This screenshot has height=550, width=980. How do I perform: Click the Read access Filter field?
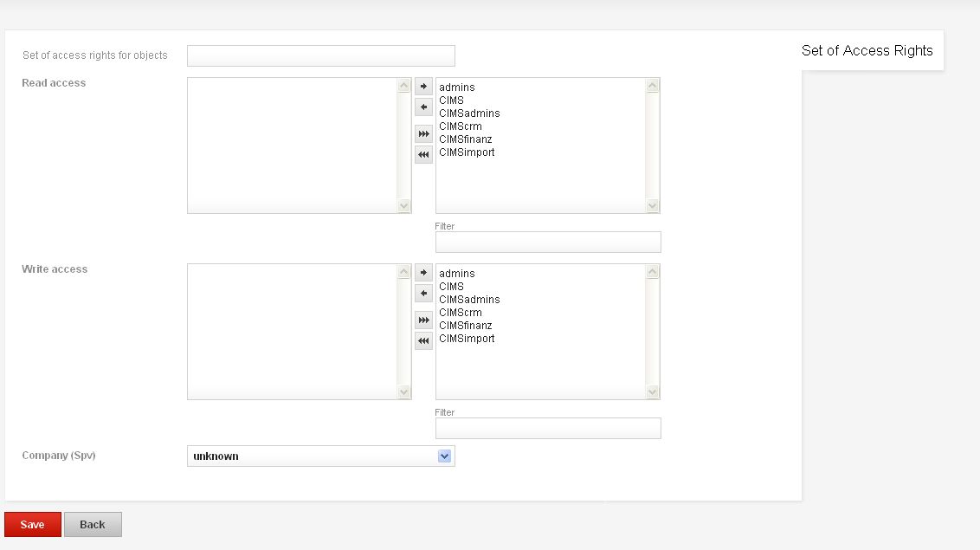pos(548,243)
